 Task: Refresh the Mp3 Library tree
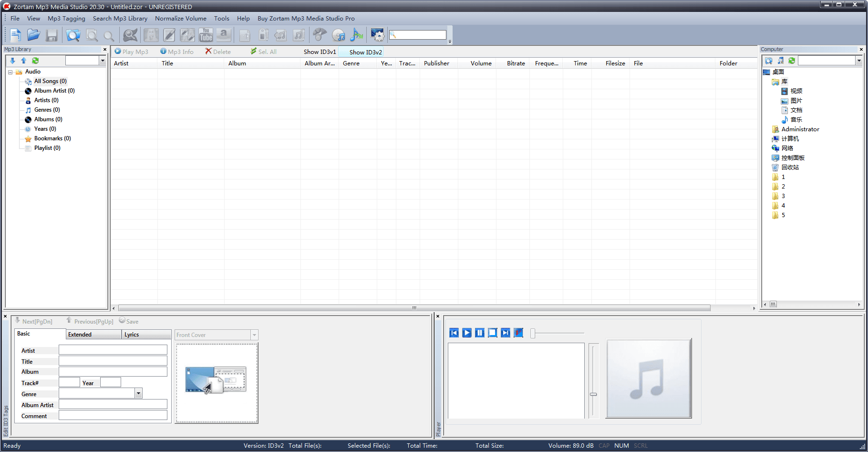[x=35, y=60]
